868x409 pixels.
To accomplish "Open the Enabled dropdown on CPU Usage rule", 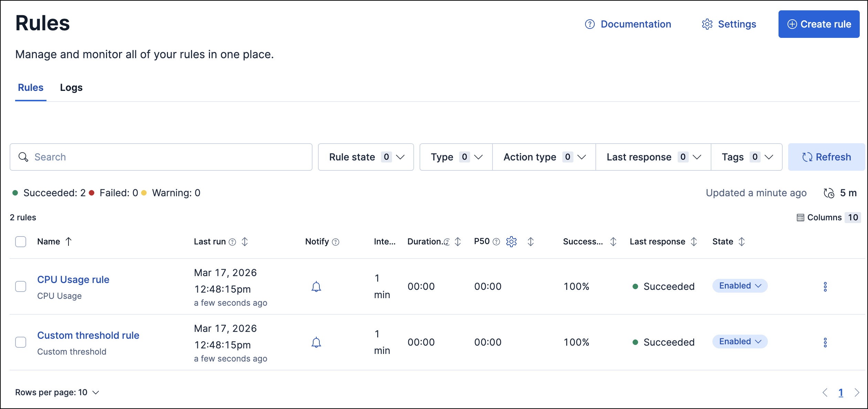I will tap(740, 285).
